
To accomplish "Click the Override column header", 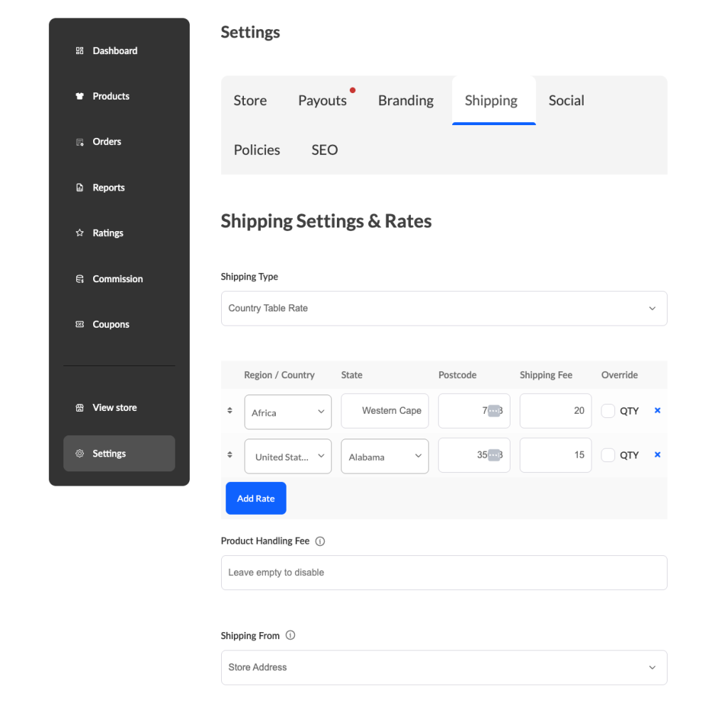I will click(619, 375).
